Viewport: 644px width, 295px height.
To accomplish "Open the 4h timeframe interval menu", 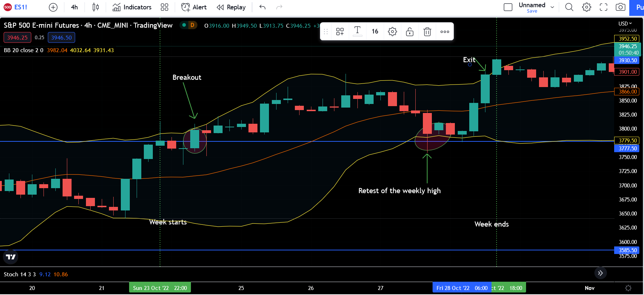I will coord(74,7).
